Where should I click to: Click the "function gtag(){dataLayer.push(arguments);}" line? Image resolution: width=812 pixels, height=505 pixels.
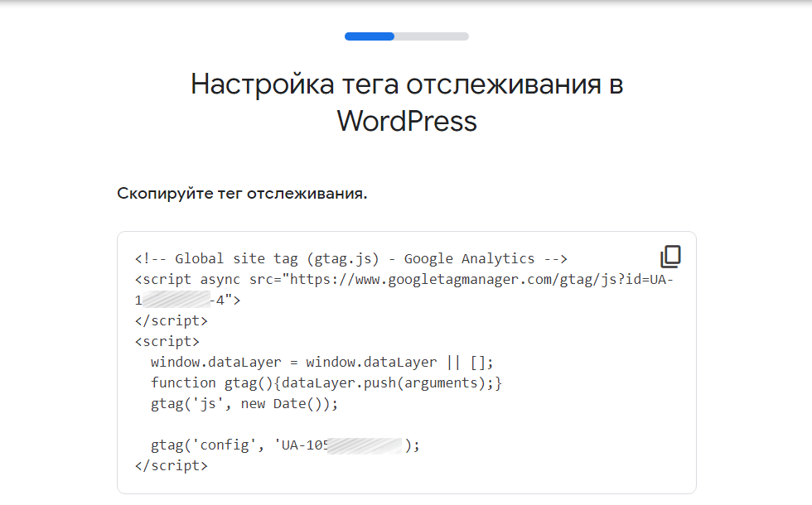pos(326,382)
